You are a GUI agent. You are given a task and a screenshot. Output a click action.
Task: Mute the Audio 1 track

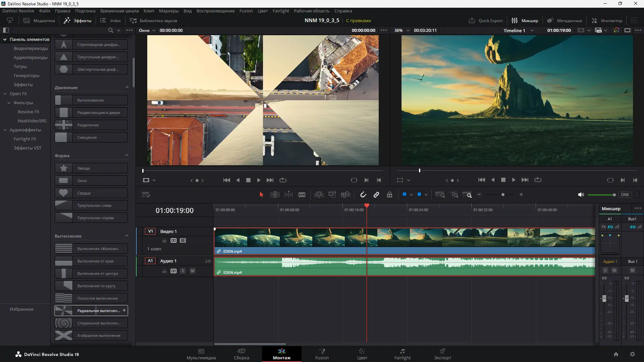pyautogui.click(x=193, y=271)
